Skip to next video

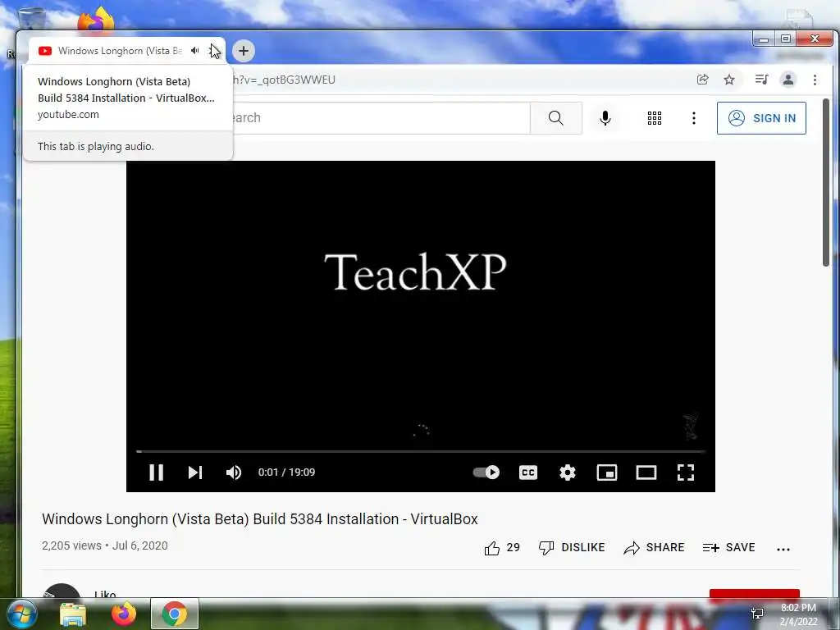pos(195,472)
